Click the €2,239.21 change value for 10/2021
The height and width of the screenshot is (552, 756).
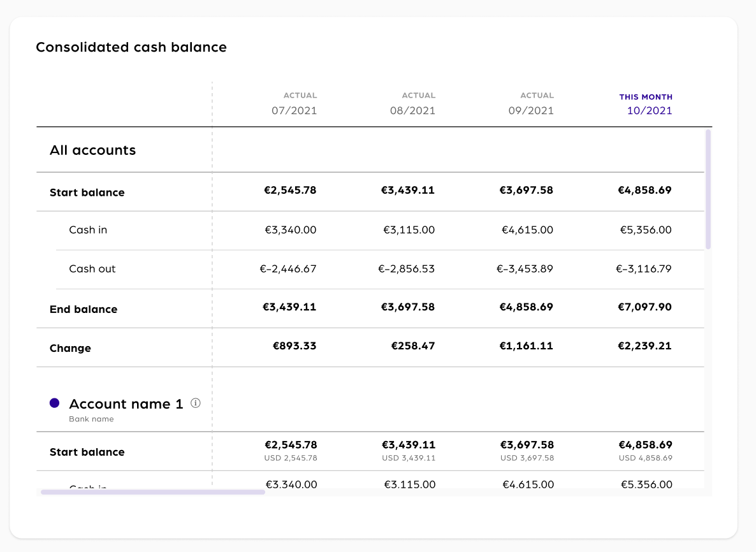coord(644,346)
